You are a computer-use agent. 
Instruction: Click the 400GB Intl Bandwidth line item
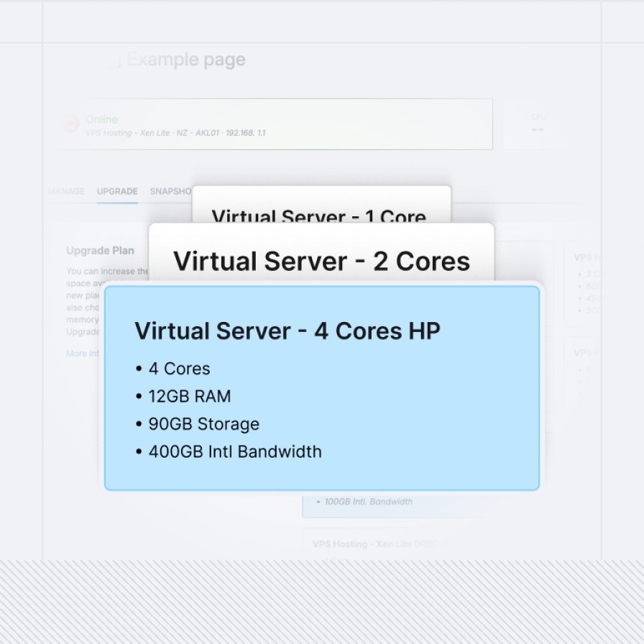235,452
